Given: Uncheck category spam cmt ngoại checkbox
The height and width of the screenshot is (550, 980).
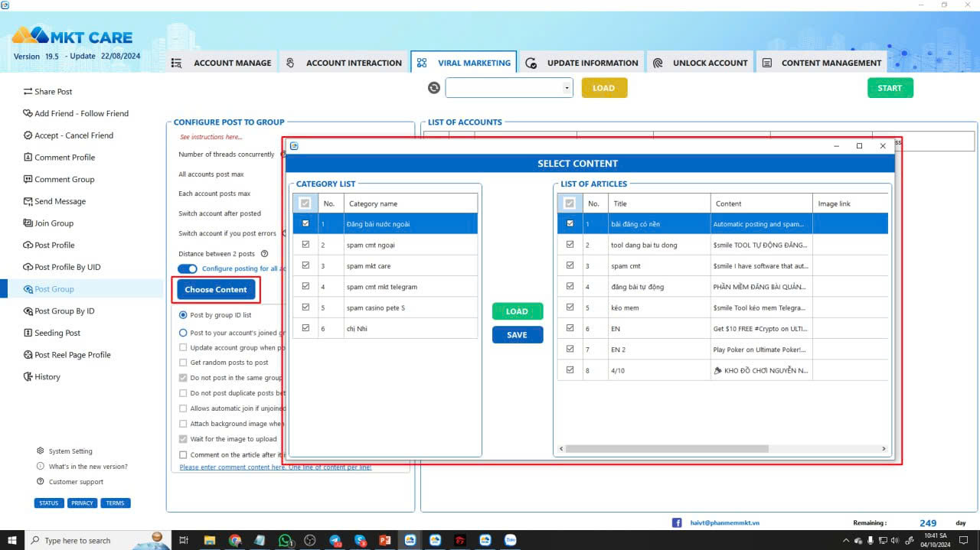Looking at the screenshot, I should [x=306, y=245].
